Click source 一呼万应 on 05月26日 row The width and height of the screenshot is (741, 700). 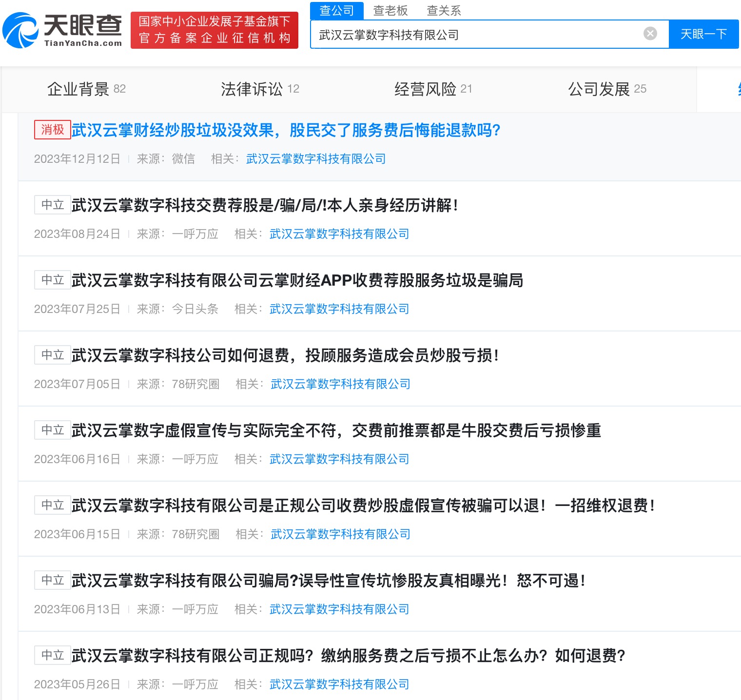coord(195,684)
